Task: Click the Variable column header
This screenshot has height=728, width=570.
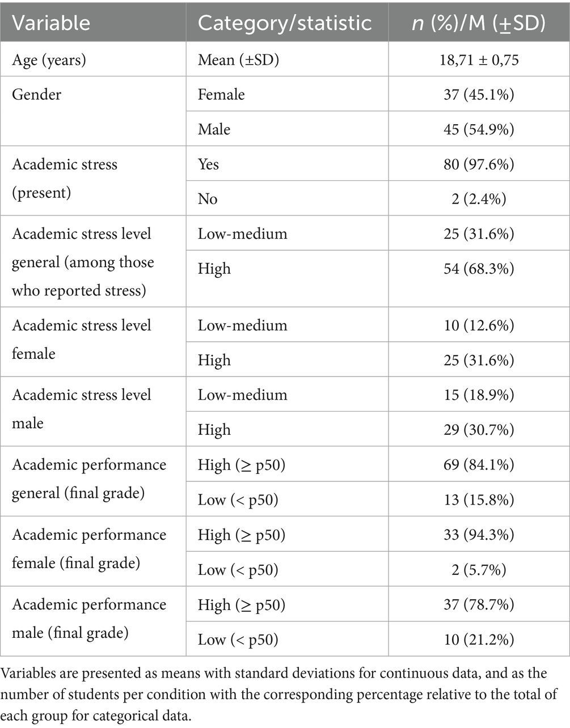Action: (51, 23)
